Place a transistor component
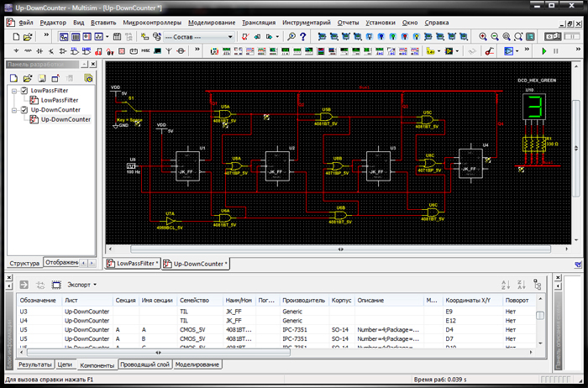Viewport: 588px width, 388px height. coord(51,51)
